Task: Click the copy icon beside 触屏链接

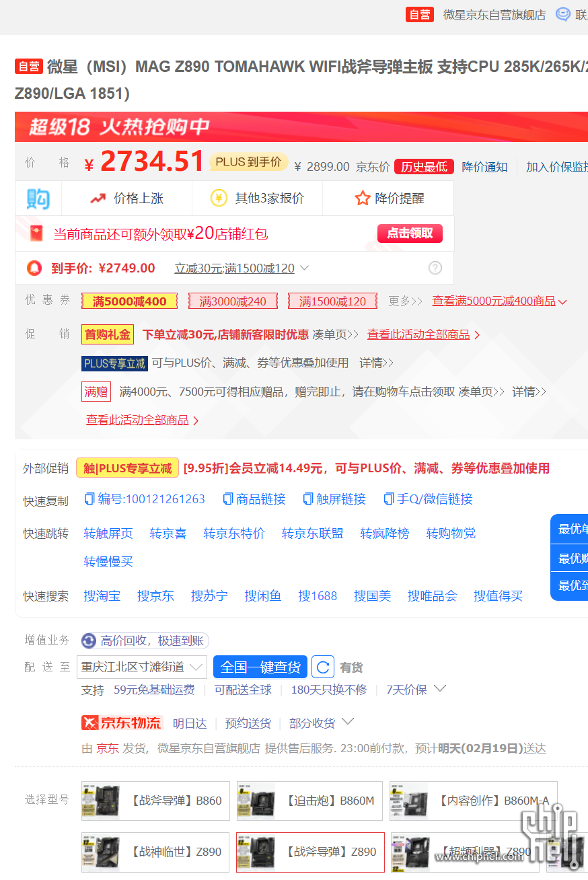Action: click(x=308, y=499)
